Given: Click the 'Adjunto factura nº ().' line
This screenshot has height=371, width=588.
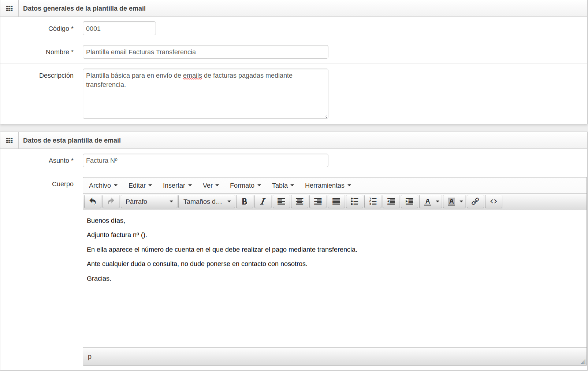Looking at the screenshot, I should tap(117, 235).
